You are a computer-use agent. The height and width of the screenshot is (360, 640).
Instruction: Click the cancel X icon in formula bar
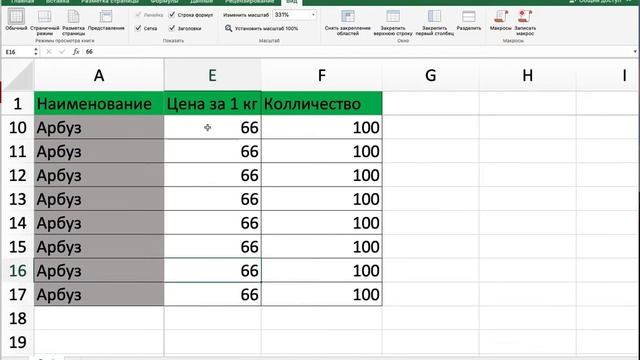click(49, 52)
